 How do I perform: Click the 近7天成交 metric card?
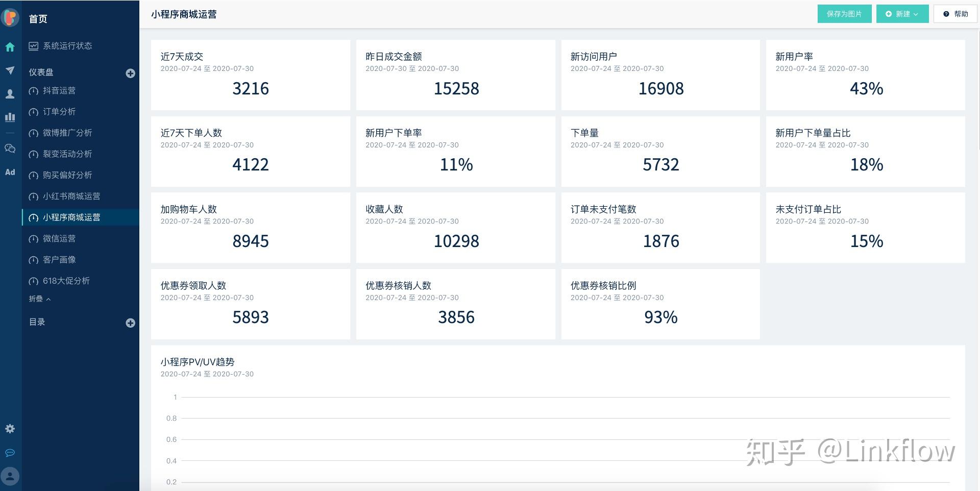251,75
